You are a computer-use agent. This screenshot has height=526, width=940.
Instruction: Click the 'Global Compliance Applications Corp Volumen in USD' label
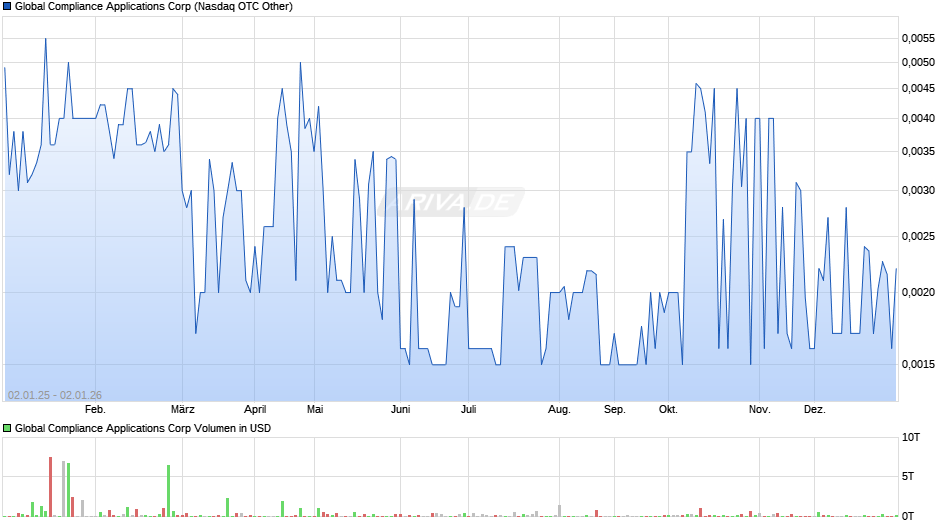pyautogui.click(x=143, y=428)
